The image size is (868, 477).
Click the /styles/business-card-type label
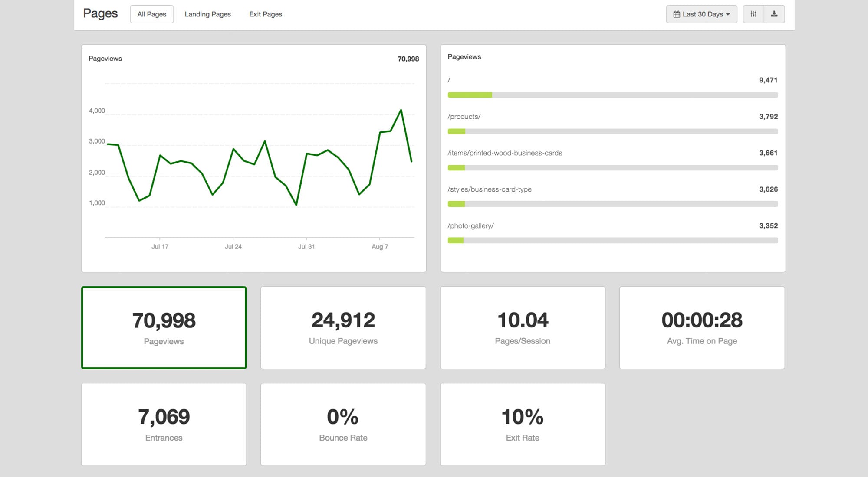pyautogui.click(x=490, y=189)
